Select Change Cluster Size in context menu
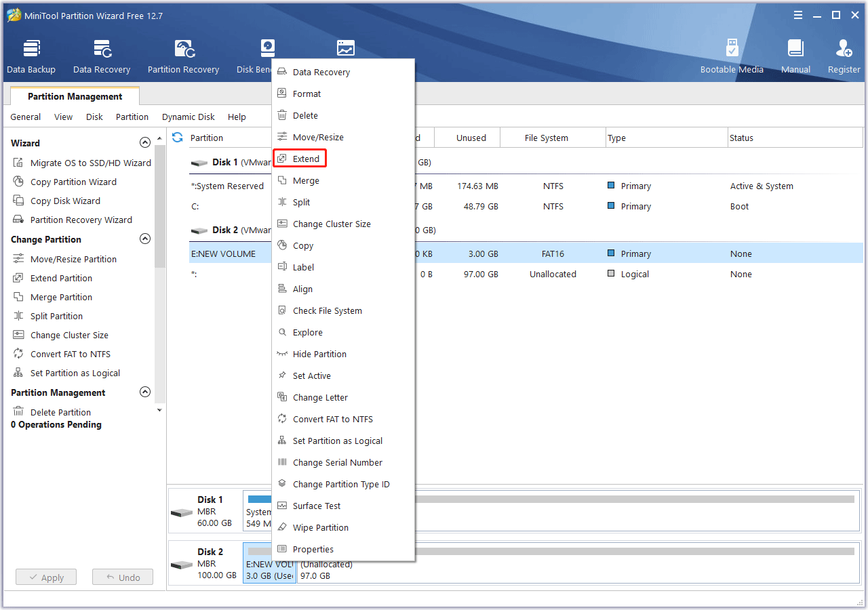868x610 pixels. (332, 224)
